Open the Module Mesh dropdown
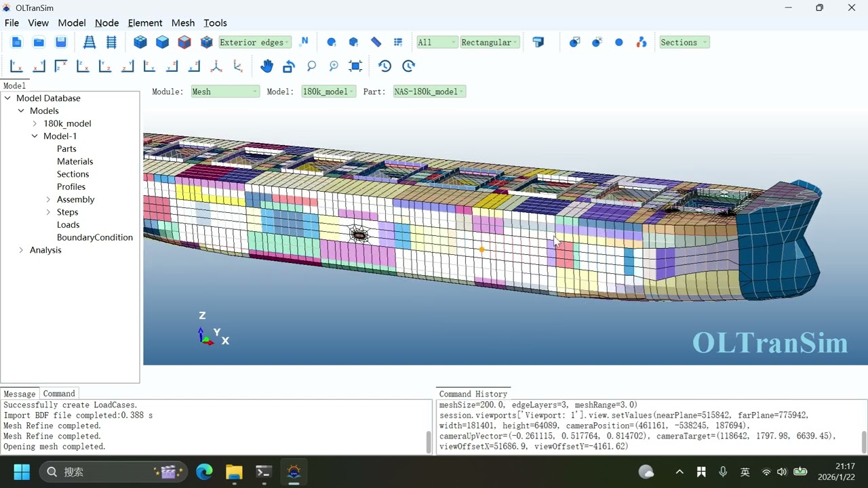Image resolution: width=868 pixels, height=488 pixels. coord(224,91)
